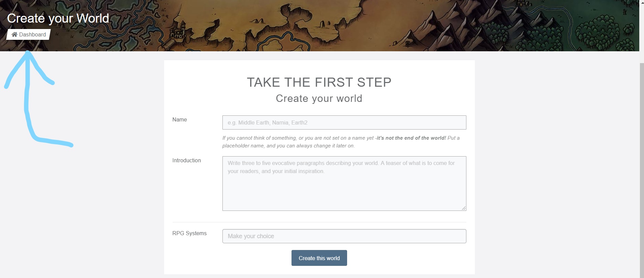Click the home icon beside Dashboard
This screenshot has width=644, height=278.
[14, 34]
